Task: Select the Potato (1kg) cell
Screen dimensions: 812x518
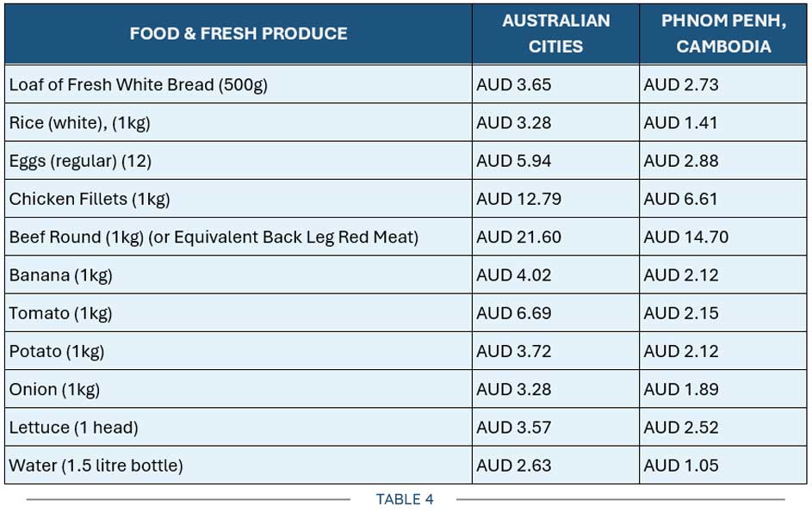Action: pos(239,351)
